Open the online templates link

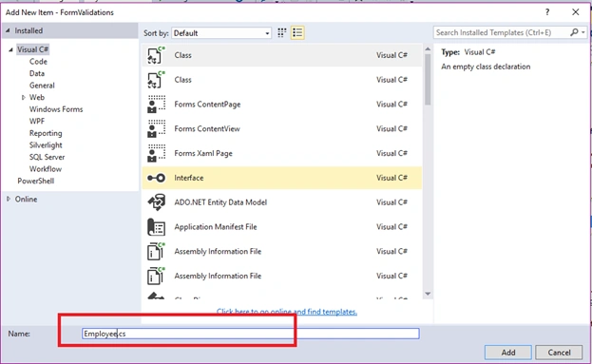pos(287,312)
